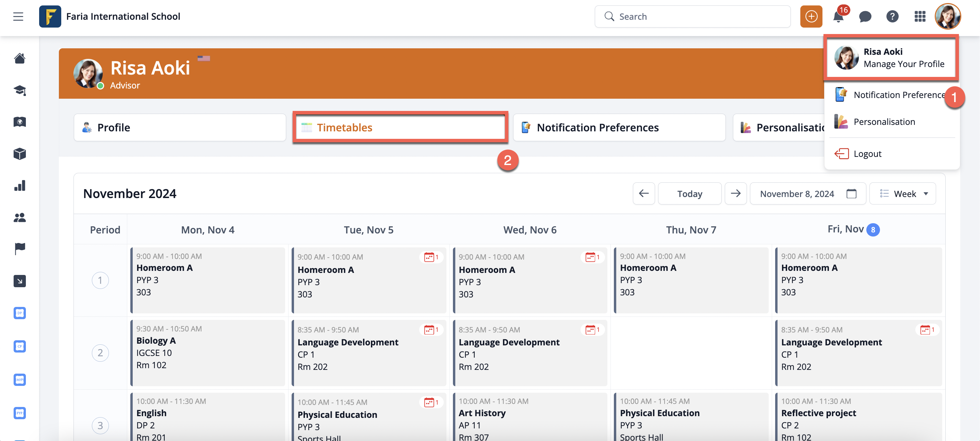Screen dimensions: 980x441
Task: Open the bar chart sidebar icon
Action: pos(20,186)
